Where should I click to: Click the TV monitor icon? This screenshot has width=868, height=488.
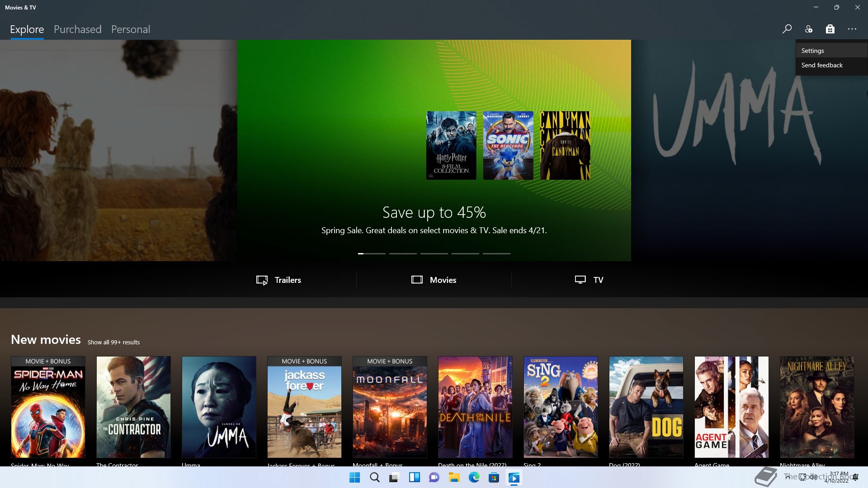pyautogui.click(x=580, y=280)
